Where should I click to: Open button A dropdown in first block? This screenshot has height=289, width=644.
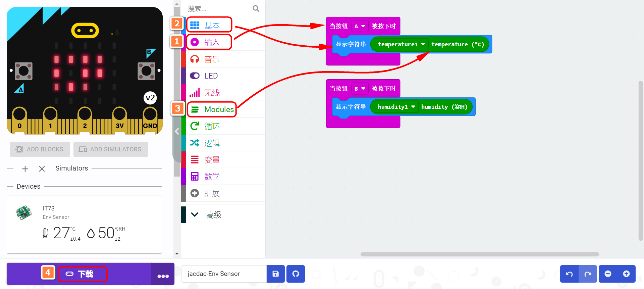tap(360, 26)
